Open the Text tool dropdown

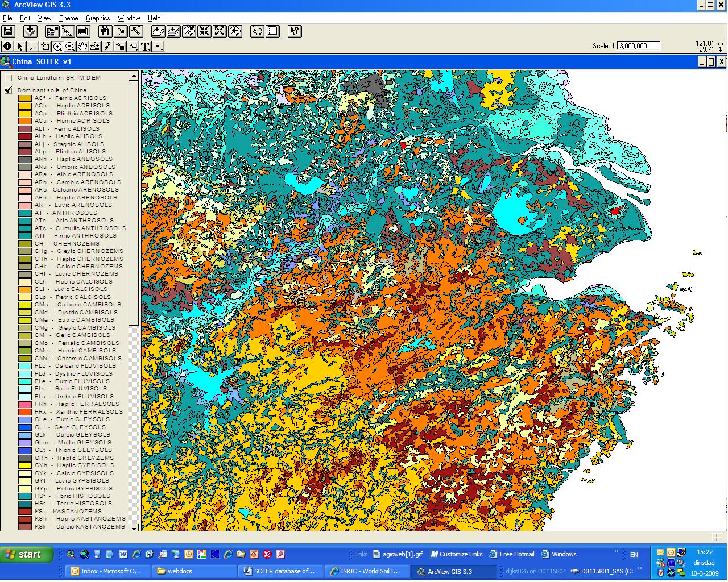pyautogui.click(x=145, y=47)
